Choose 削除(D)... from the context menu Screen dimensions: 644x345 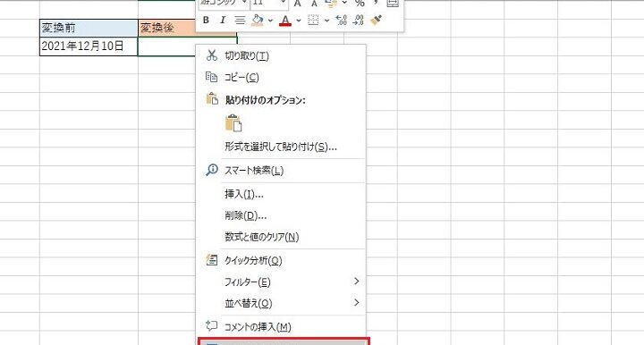[281, 215]
